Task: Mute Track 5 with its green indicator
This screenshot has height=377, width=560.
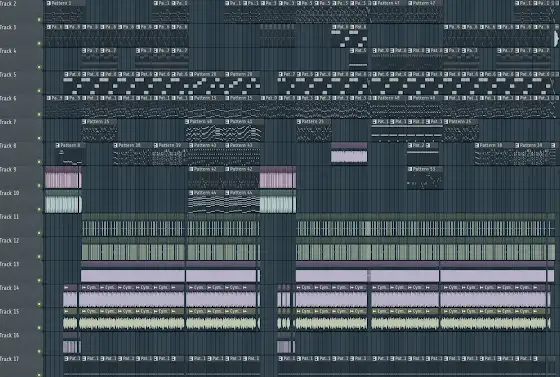Action: point(39,91)
